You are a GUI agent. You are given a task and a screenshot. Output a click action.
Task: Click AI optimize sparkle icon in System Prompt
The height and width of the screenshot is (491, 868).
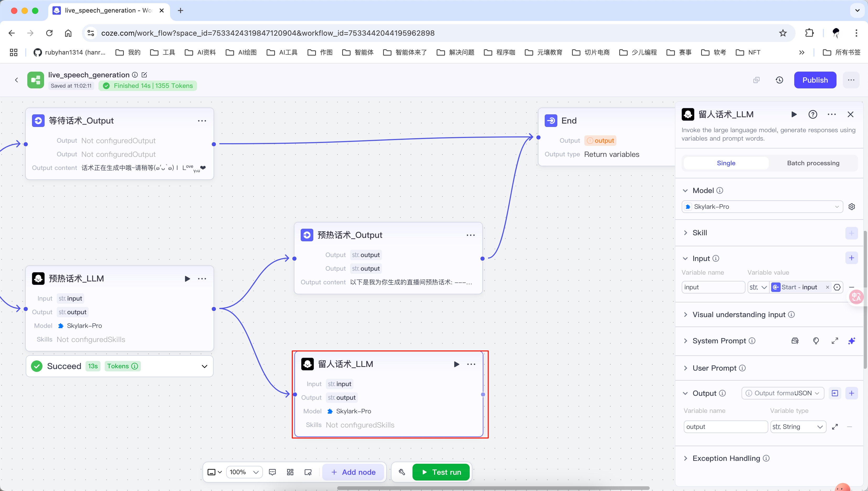[x=851, y=341]
